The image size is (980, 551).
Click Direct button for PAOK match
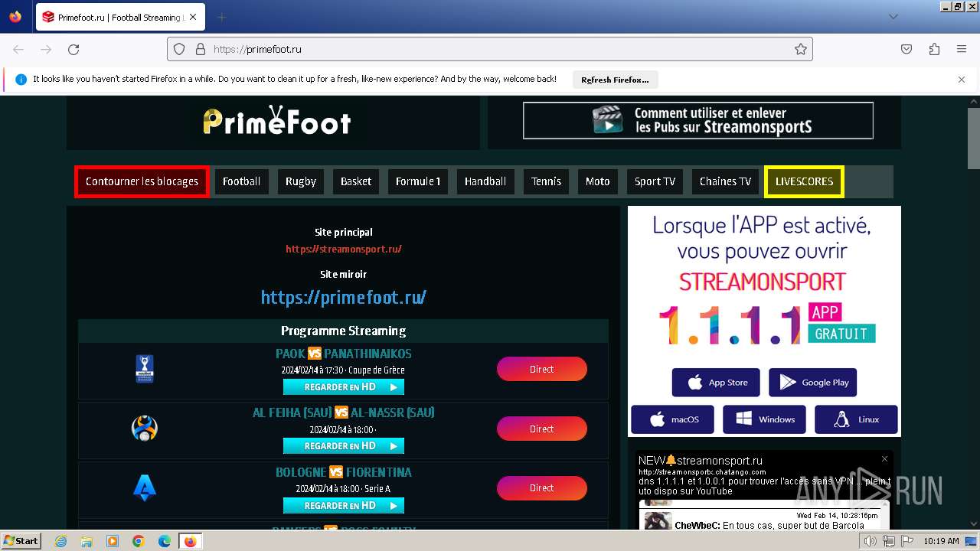(x=542, y=369)
